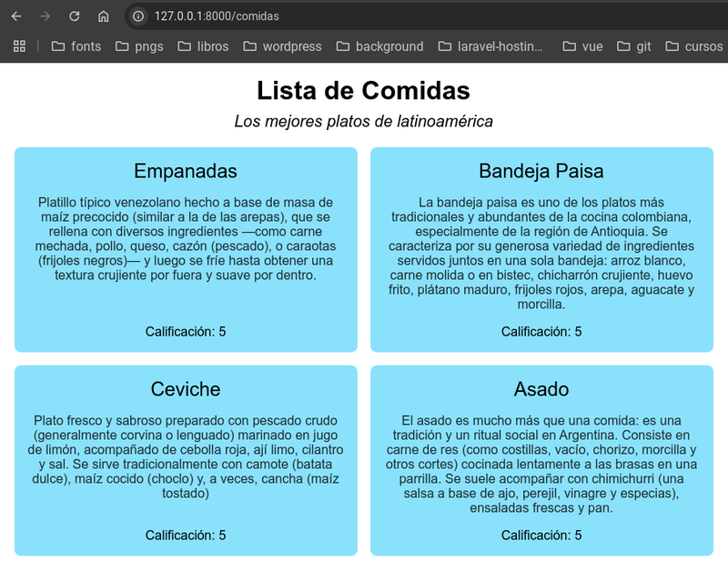Open the fonts bookmark folder
728x581 pixels.
point(76,46)
